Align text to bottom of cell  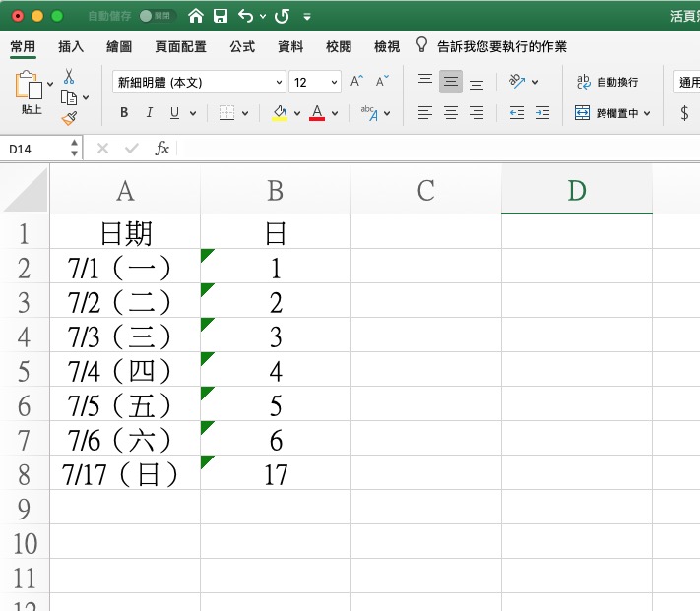coord(477,85)
